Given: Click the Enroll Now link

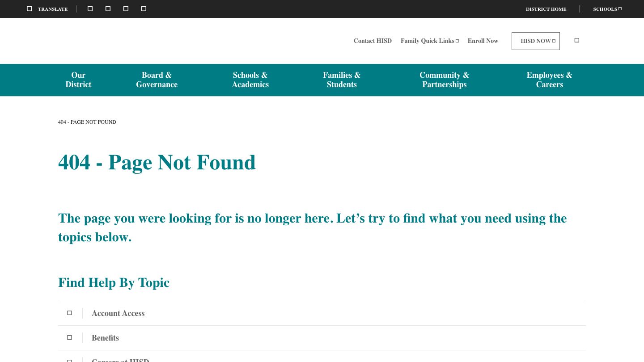Looking at the screenshot, I should [483, 41].
